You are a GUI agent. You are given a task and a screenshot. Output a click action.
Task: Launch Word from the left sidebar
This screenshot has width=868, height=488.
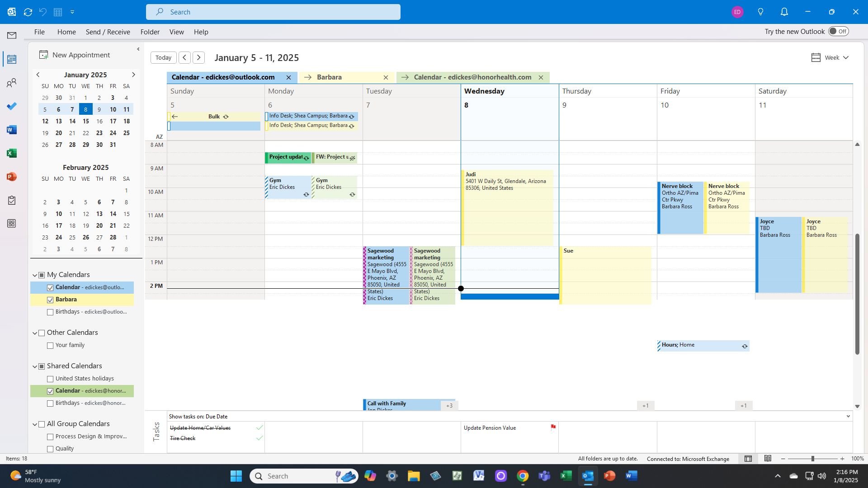12,130
